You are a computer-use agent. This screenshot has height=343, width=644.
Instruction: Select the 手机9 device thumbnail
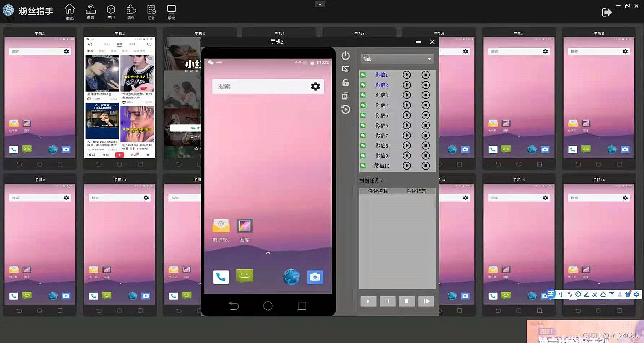(40, 245)
